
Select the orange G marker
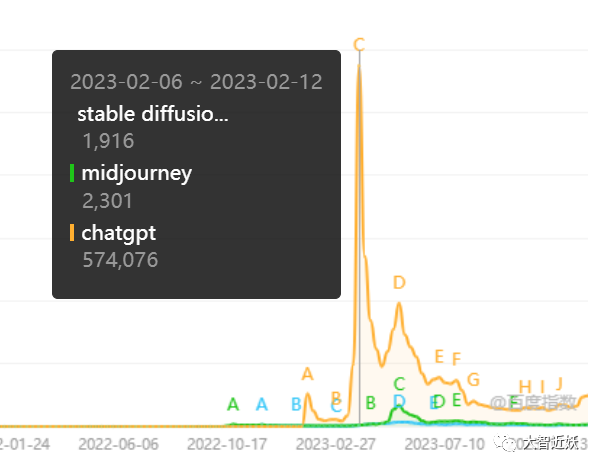coord(473,380)
